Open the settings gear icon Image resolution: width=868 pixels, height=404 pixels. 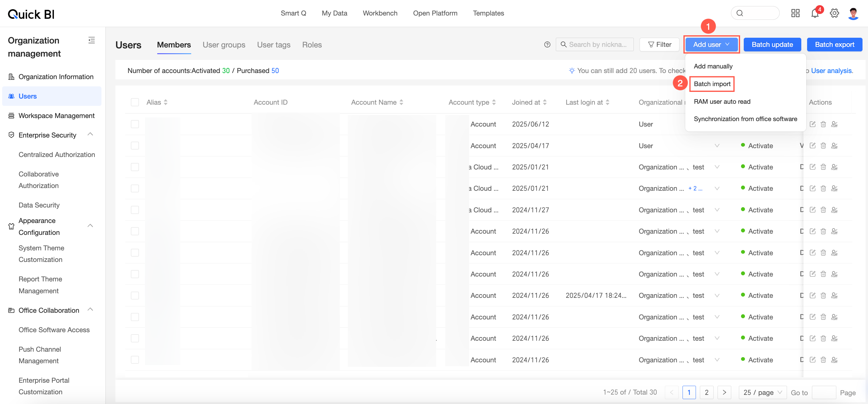pos(834,13)
